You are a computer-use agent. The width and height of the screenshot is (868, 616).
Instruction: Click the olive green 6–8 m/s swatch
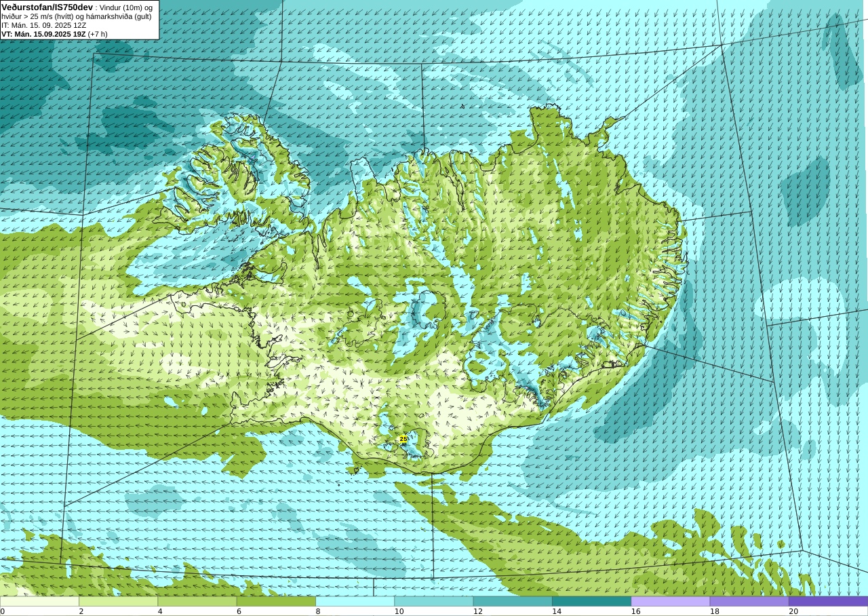click(x=276, y=601)
